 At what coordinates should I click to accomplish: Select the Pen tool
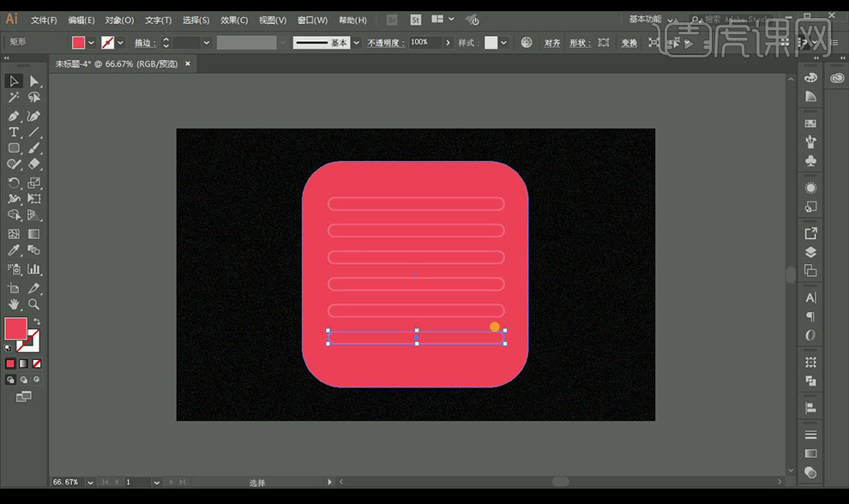point(14,116)
